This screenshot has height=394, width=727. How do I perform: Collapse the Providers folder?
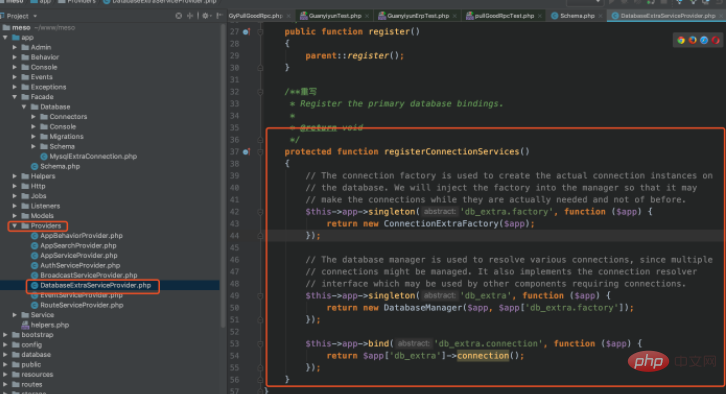tap(15, 226)
